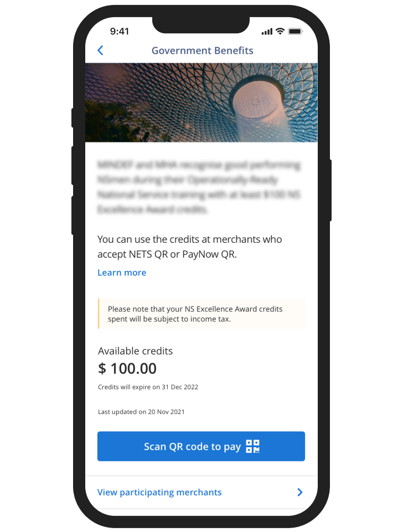Open View participating merchants

159,492
